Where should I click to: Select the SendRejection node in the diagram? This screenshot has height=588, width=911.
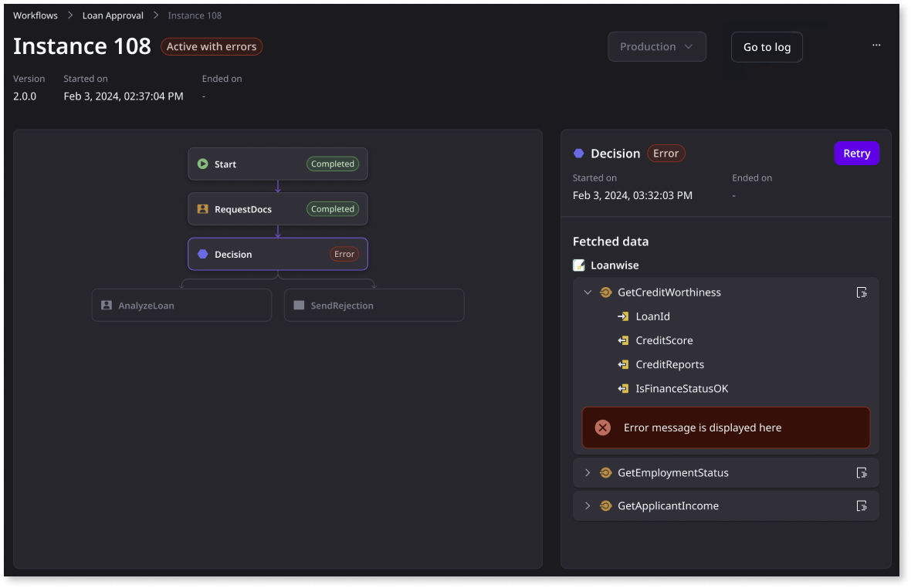(x=374, y=305)
